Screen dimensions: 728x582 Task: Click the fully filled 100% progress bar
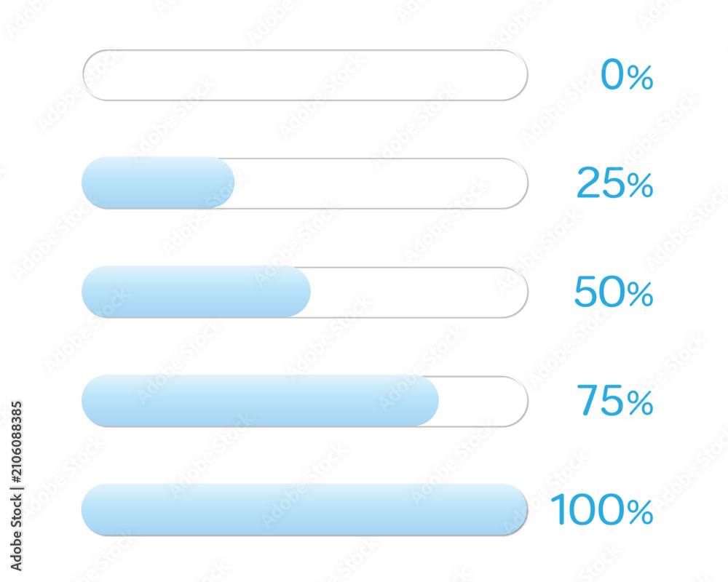click(304, 509)
